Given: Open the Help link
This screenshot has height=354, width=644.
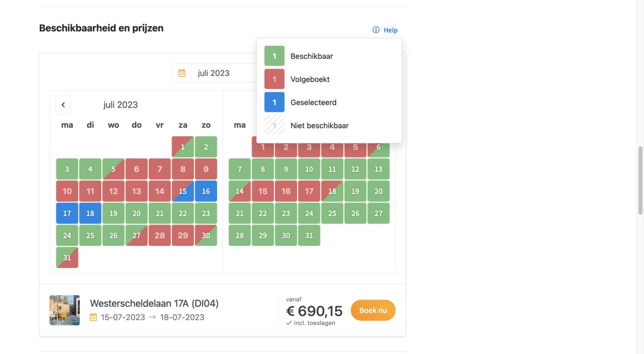Looking at the screenshot, I should coord(390,30).
